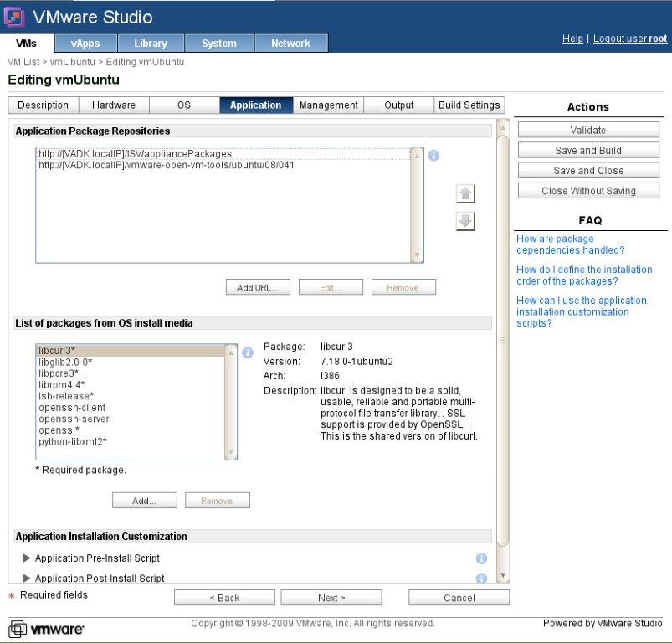The height and width of the screenshot is (643, 672).
Task: Click Remove under packages list
Action: tap(218, 501)
